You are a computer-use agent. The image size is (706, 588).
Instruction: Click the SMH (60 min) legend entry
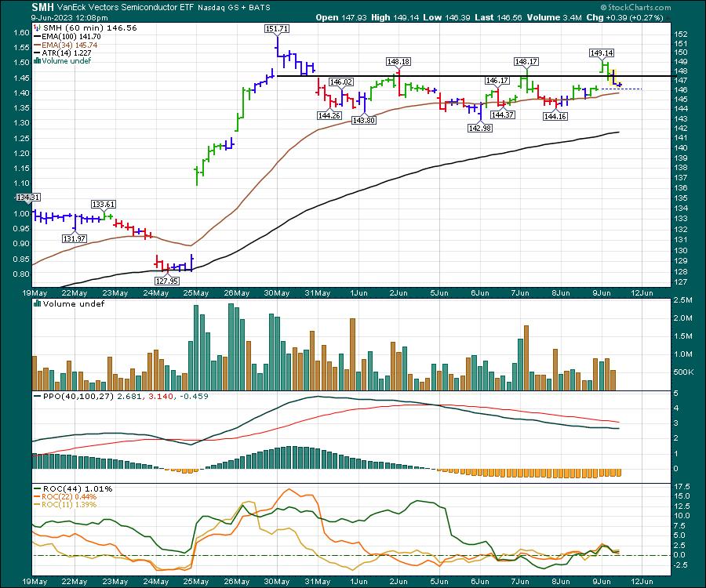tap(86, 28)
